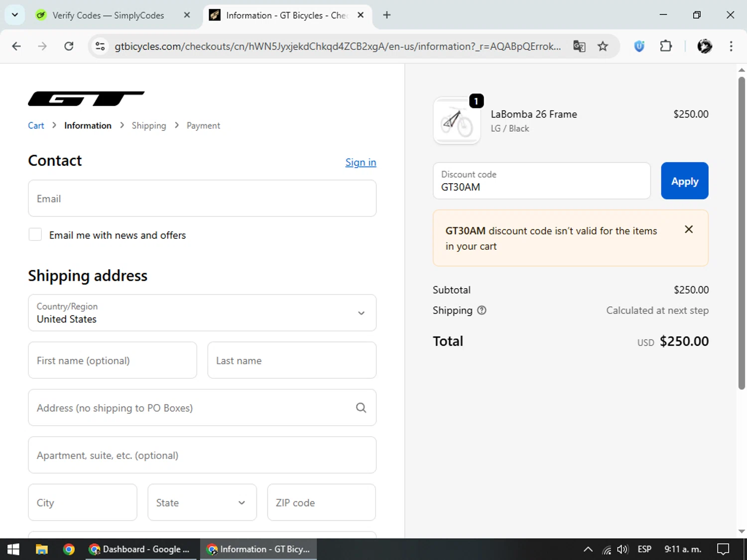Open Chrome three-dot menu
The width and height of the screenshot is (747, 560).
click(731, 46)
